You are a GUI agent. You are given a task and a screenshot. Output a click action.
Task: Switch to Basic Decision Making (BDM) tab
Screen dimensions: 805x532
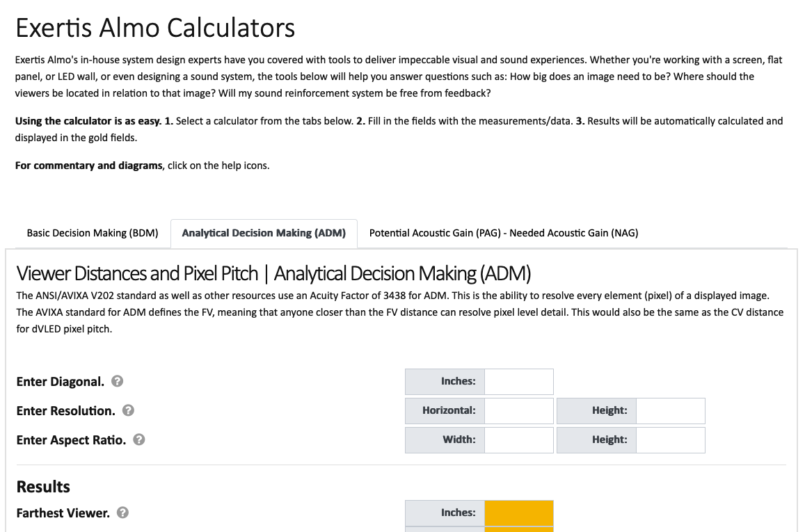pyautogui.click(x=92, y=233)
